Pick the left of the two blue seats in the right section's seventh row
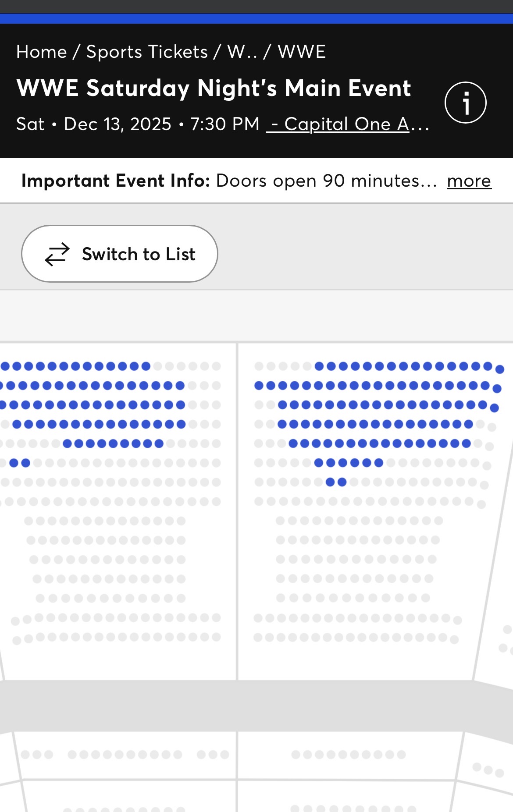Image resolution: width=513 pixels, height=812 pixels. click(331, 482)
